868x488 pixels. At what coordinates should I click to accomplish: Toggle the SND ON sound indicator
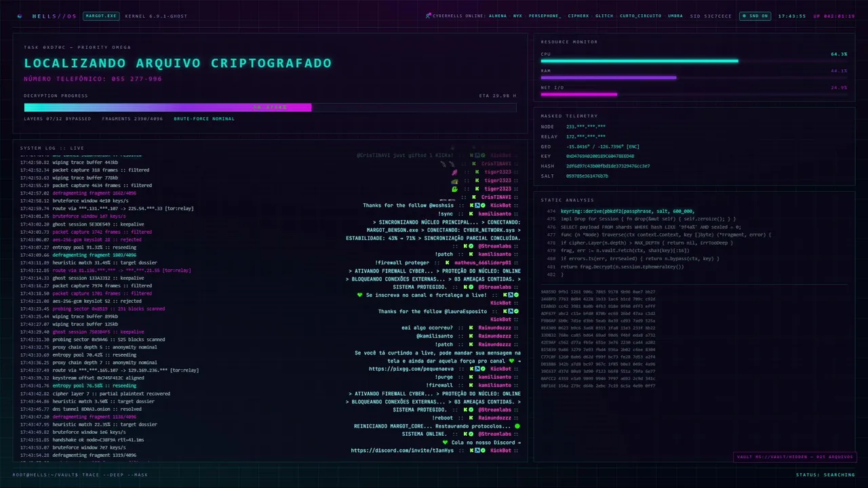pyautogui.click(x=755, y=16)
